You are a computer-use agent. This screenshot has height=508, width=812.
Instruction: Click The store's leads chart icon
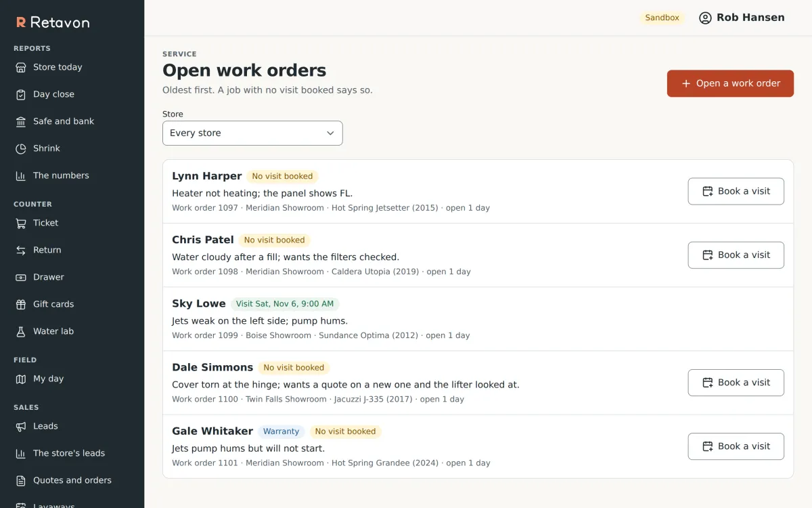(21, 453)
